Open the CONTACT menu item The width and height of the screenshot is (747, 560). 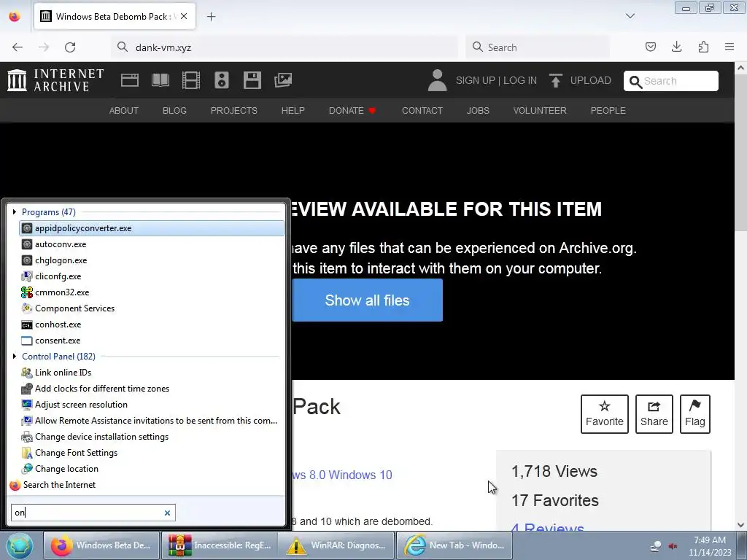point(422,111)
